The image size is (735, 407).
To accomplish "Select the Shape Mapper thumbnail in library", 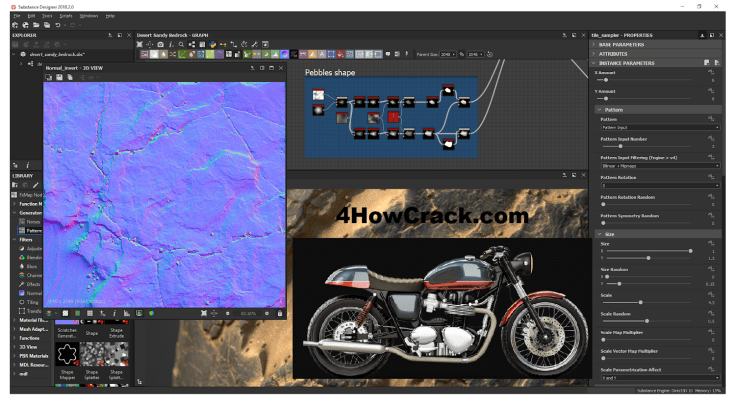I will pos(66,354).
